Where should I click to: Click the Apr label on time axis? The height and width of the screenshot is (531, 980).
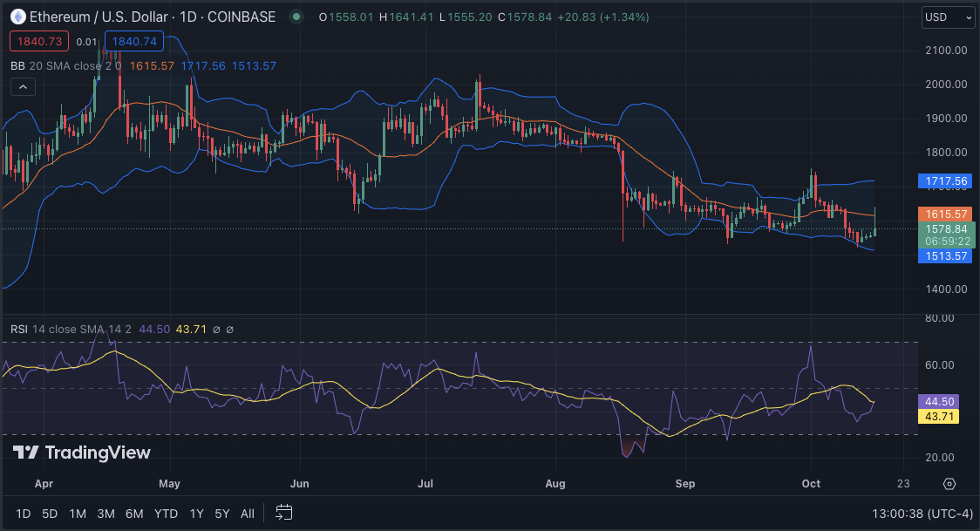point(44,484)
